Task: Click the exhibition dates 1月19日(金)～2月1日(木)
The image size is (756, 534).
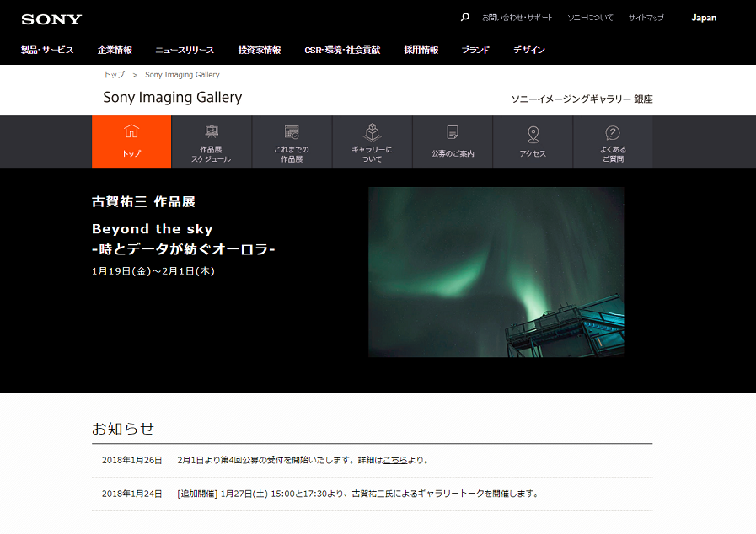Action: (x=153, y=271)
